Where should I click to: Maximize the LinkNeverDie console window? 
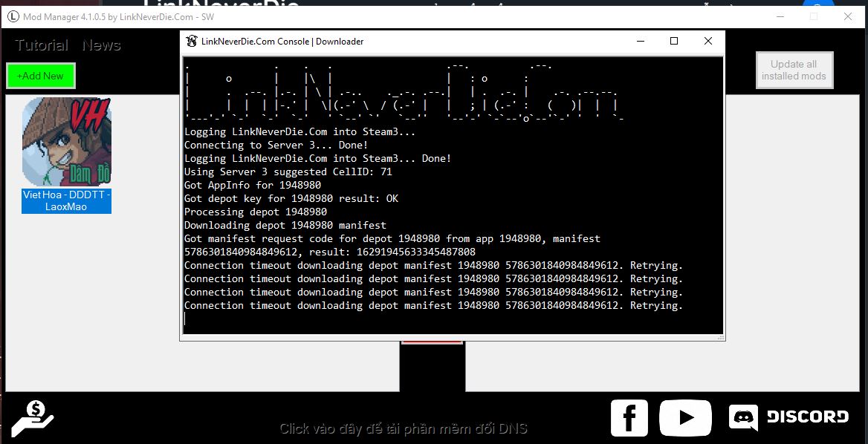coord(674,42)
